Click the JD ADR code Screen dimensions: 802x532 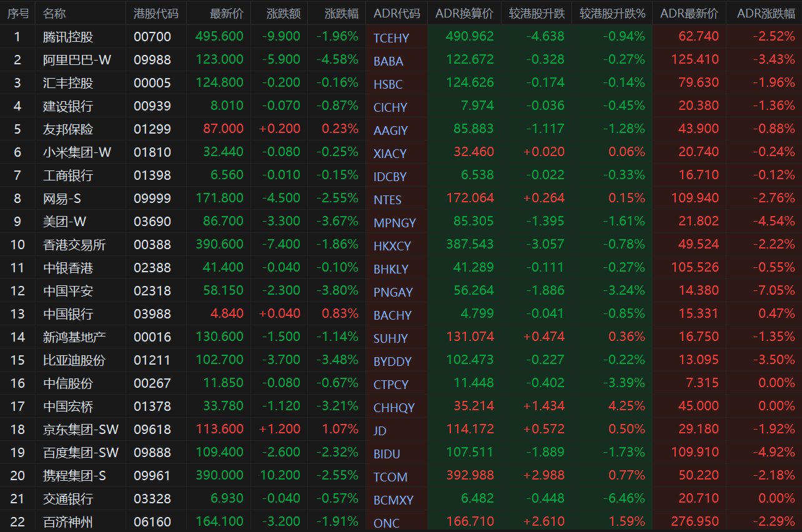coord(379,431)
